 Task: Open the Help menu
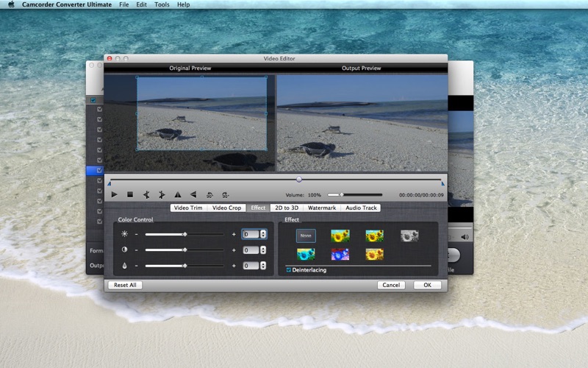[183, 4]
